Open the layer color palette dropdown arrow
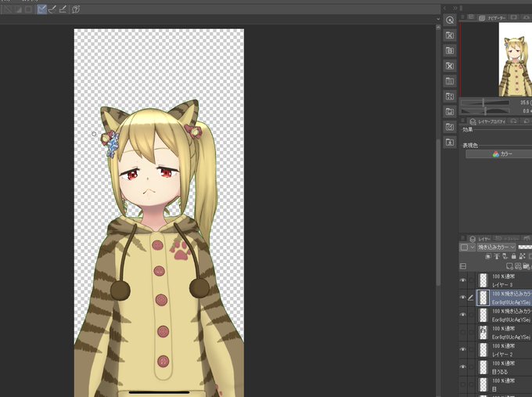The image size is (532, 397). 472,247
